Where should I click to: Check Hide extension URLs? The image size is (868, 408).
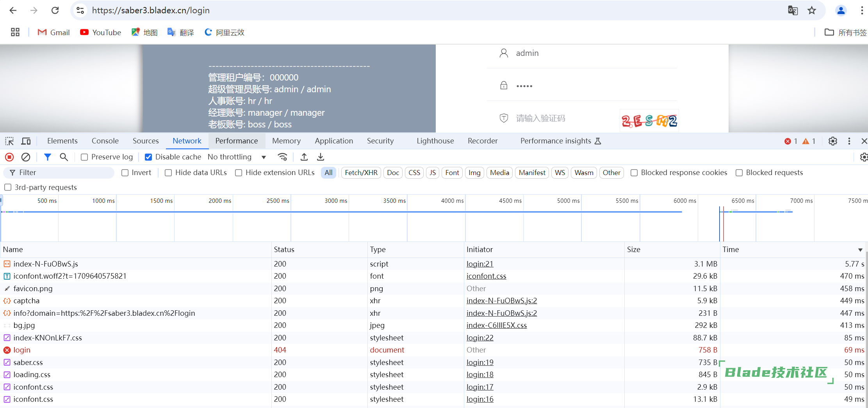point(239,173)
